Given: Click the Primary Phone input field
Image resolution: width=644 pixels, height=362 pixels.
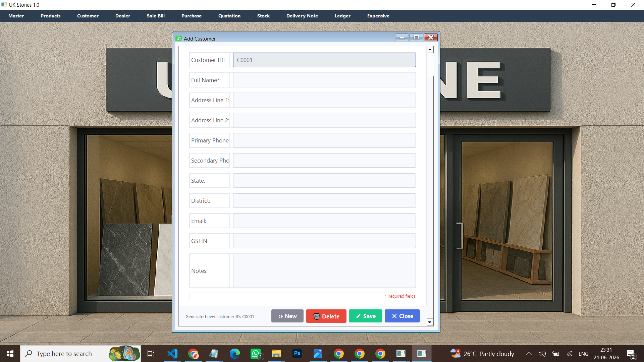Looking at the screenshot, I should click(324, 140).
